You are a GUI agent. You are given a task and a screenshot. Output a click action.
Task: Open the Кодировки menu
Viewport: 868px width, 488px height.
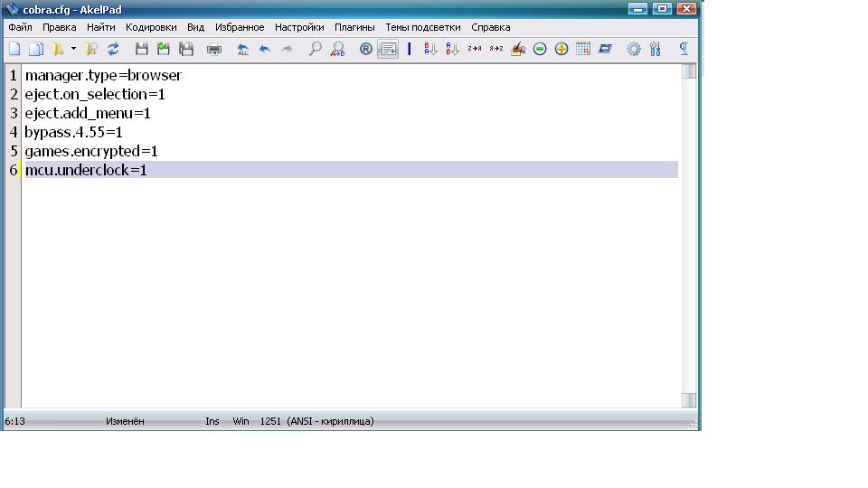151,27
